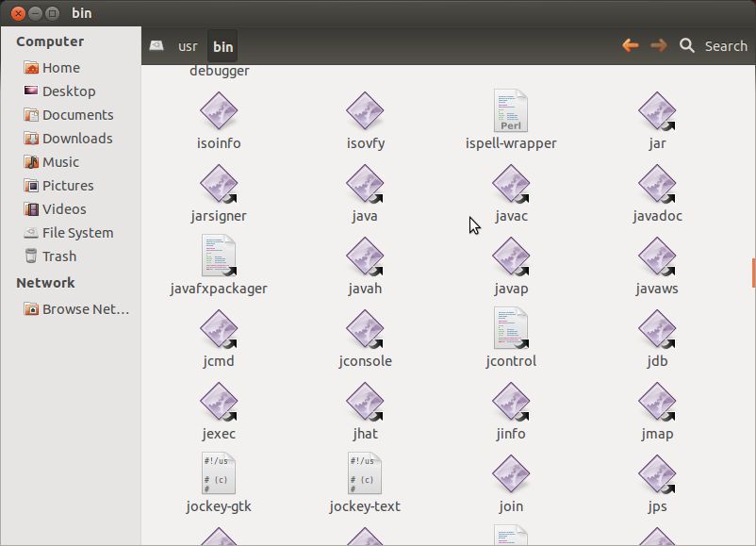756x546 pixels.
Task: Select the join executable icon
Action: [511, 473]
